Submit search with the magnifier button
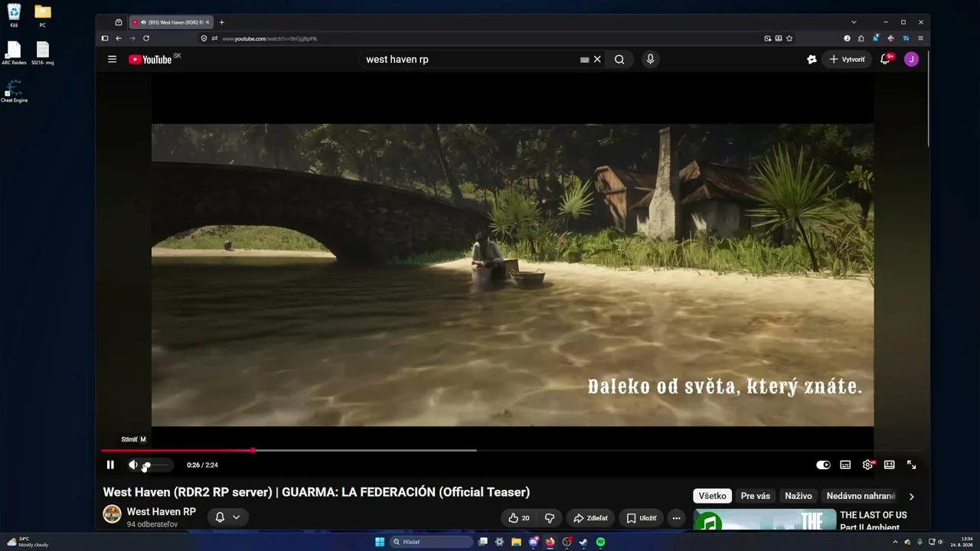 tap(619, 59)
